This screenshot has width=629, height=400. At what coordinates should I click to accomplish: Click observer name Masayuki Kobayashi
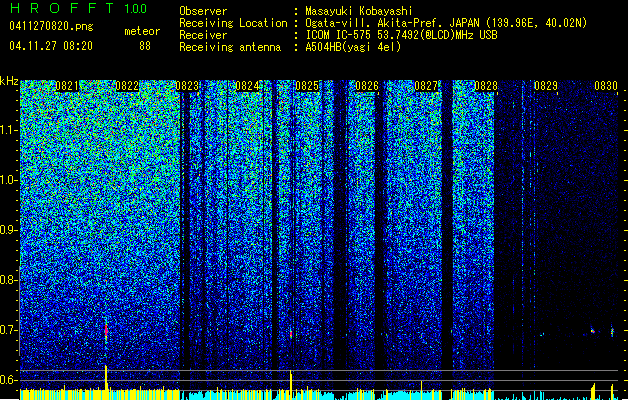pos(359,11)
